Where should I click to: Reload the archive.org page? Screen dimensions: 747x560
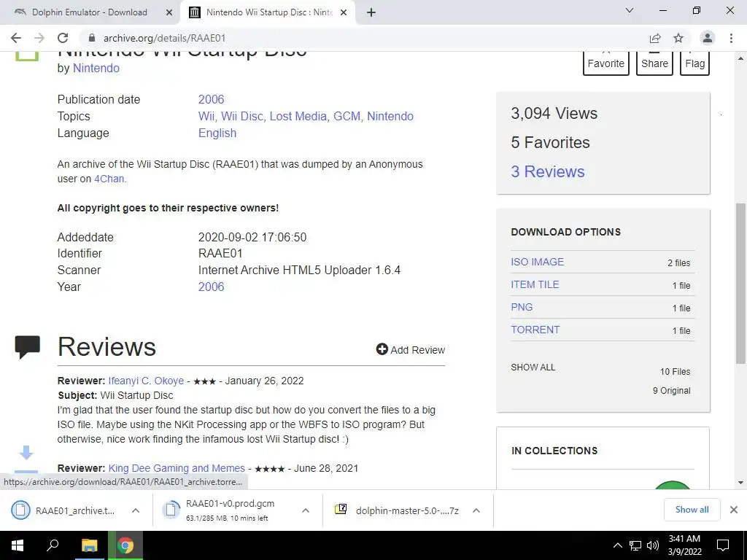(63, 38)
